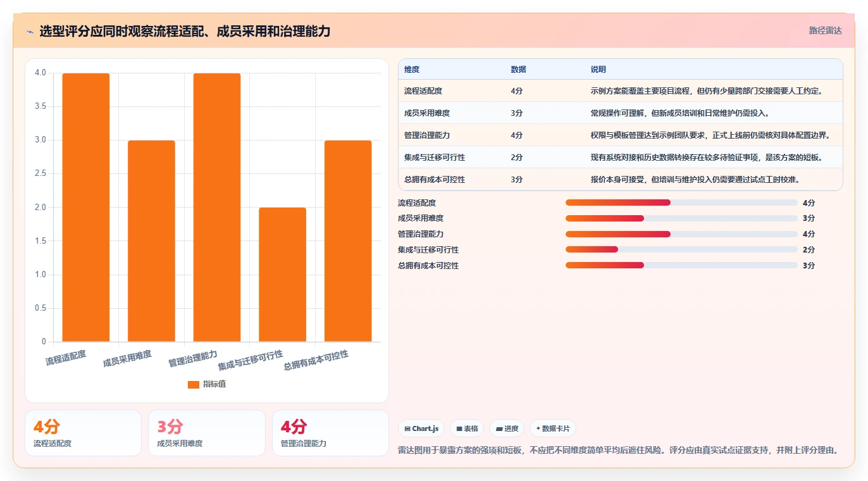Image resolution: width=868 pixels, height=481 pixels.
Task: Click the 总拥有成本可控性 progress bar
Action: 681,266
